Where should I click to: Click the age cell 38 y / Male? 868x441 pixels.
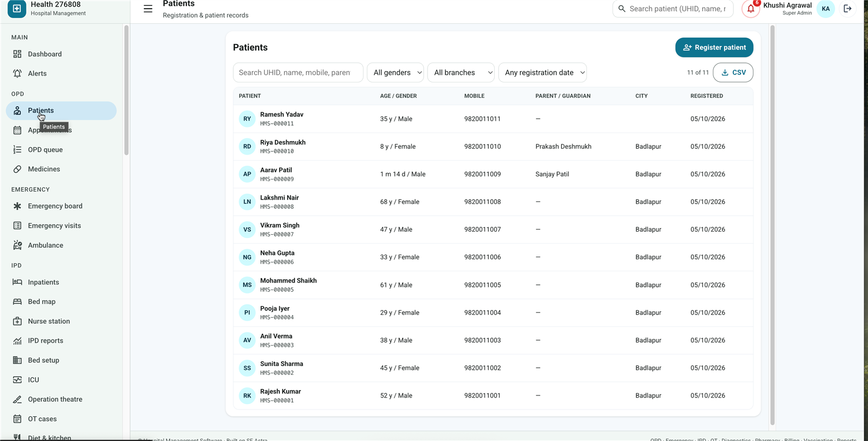(x=396, y=340)
